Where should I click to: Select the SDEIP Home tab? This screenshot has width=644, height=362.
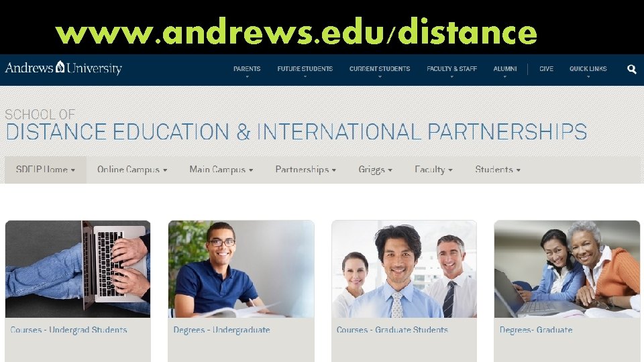(x=46, y=170)
